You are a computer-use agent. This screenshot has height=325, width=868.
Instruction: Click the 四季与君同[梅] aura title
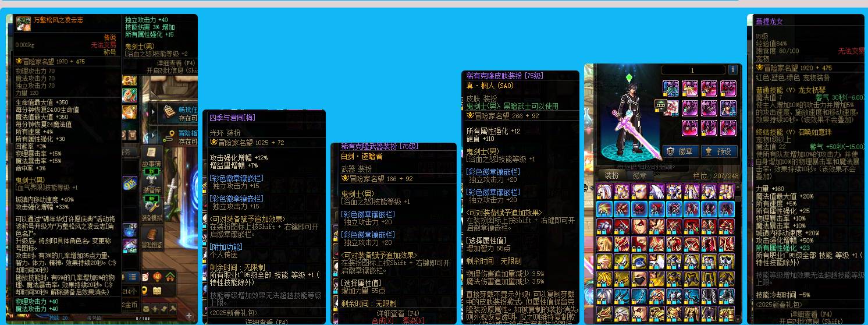pyautogui.click(x=232, y=117)
